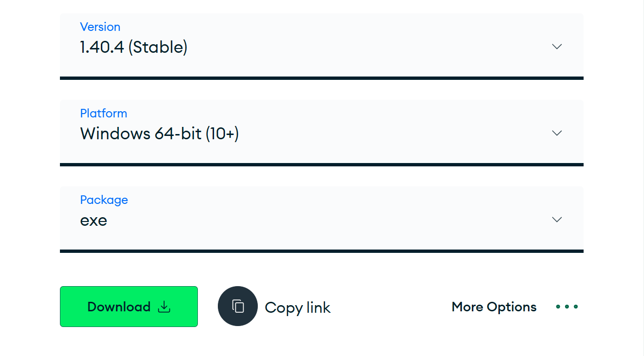Click the three green dots icon
This screenshot has height=356, width=644.
567,307
